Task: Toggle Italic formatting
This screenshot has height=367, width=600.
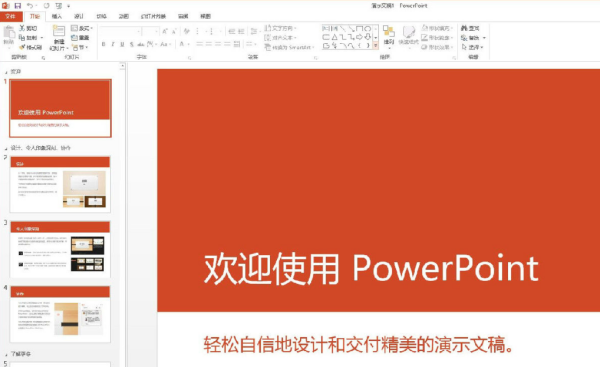Action: (113, 44)
